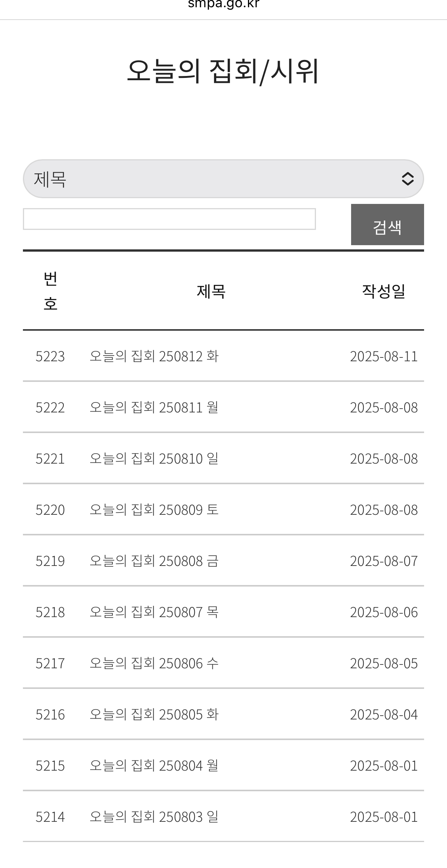Screen dimensions: 447x868
Task: Tap the smpa.go.kr address bar
Action: click(223, 5)
